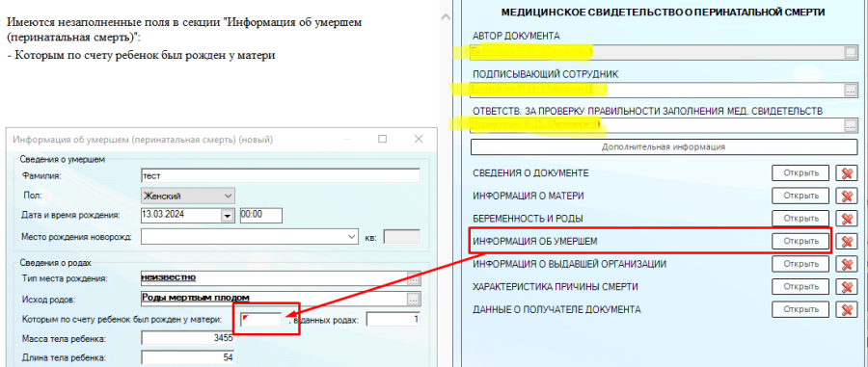868x367 pixels.
Task: Open ellipsis lookup for Исход родов
Action: coord(414,299)
